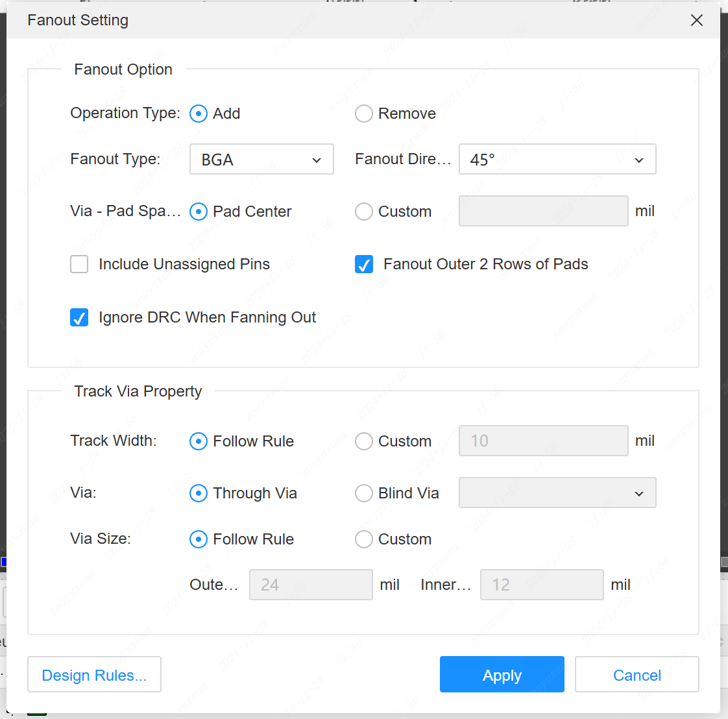Close the Fanout Setting dialog
Image resolution: width=728 pixels, height=719 pixels.
(697, 20)
